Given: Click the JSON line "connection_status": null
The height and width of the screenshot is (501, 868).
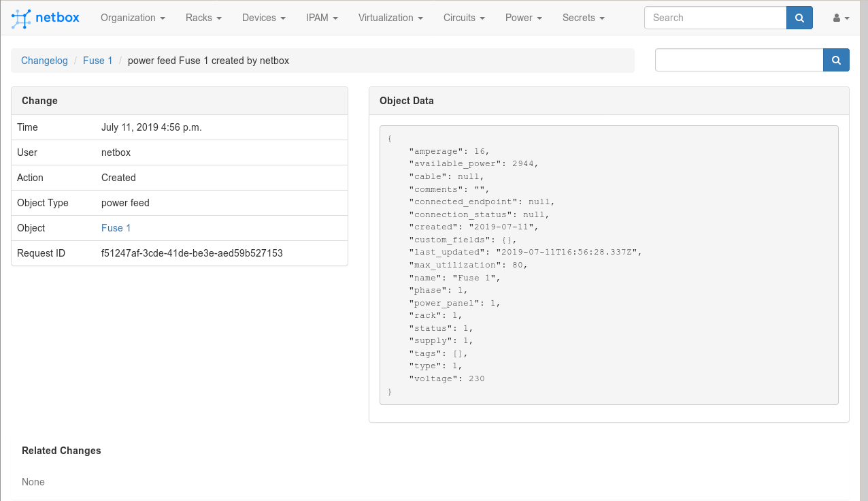Looking at the screenshot, I should click(480, 214).
